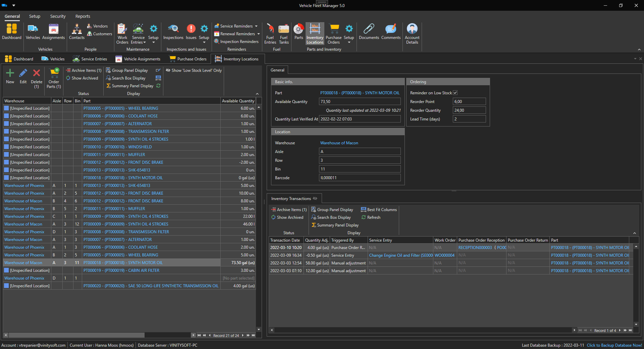Uncheck Reminder on Low Stock checkbox
Image resolution: width=644 pixels, height=349 pixels.
(455, 93)
